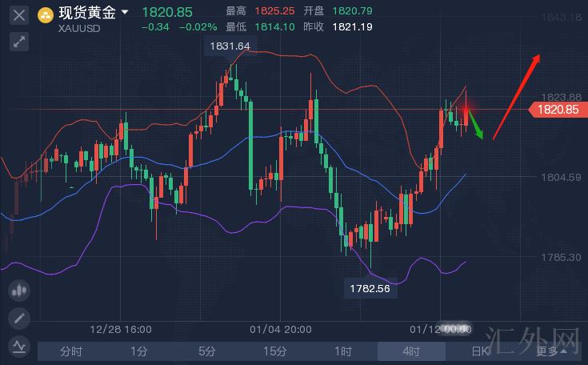This screenshot has height=365, width=588.
Task: Select the pencil drawing tool
Action: (19, 319)
